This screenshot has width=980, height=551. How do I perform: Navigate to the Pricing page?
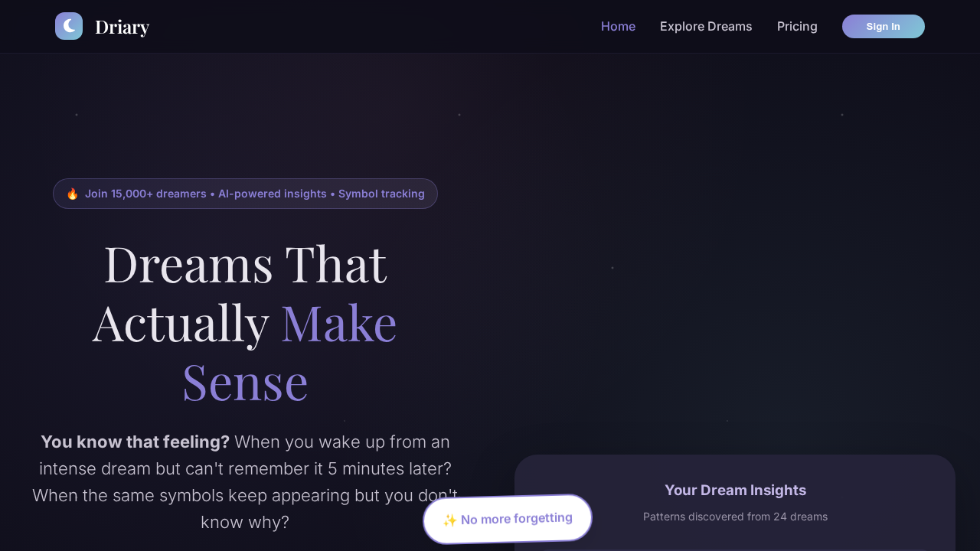tap(797, 26)
